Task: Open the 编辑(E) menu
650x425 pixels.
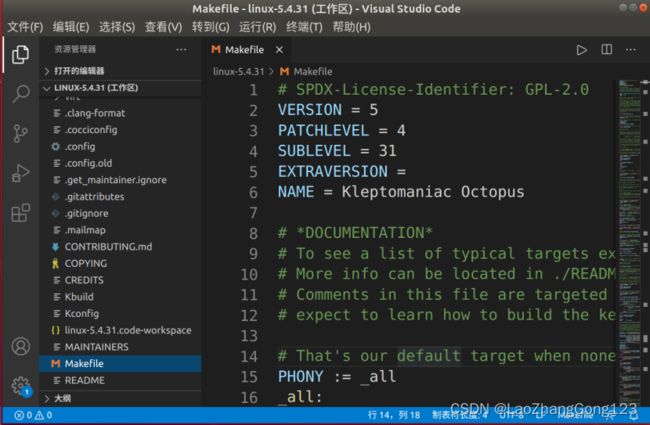Action: (71, 27)
